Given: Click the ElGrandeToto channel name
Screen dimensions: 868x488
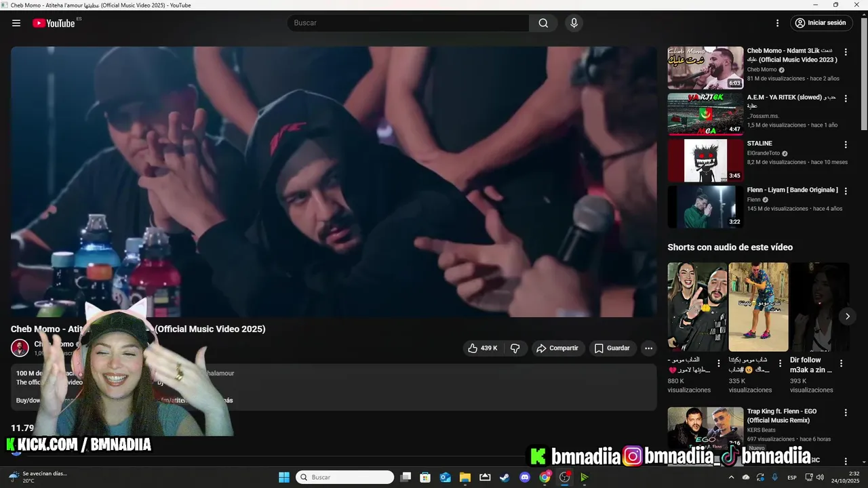Looking at the screenshot, I should [764, 153].
